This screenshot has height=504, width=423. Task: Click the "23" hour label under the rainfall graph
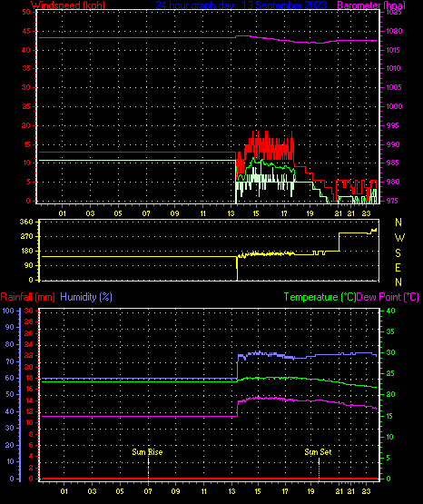click(366, 491)
